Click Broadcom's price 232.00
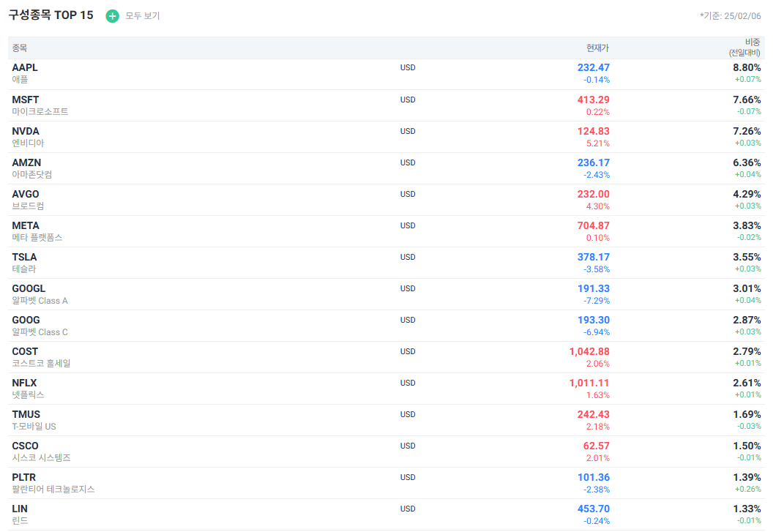The image size is (773, 532). pos(594,194)
